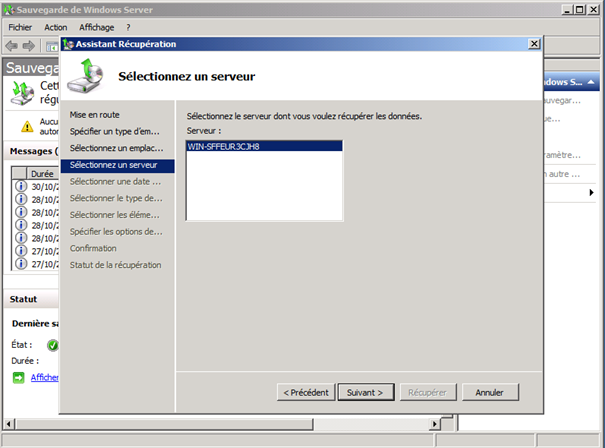Expand the Actions pane submenu right arrow

(591, 192)
